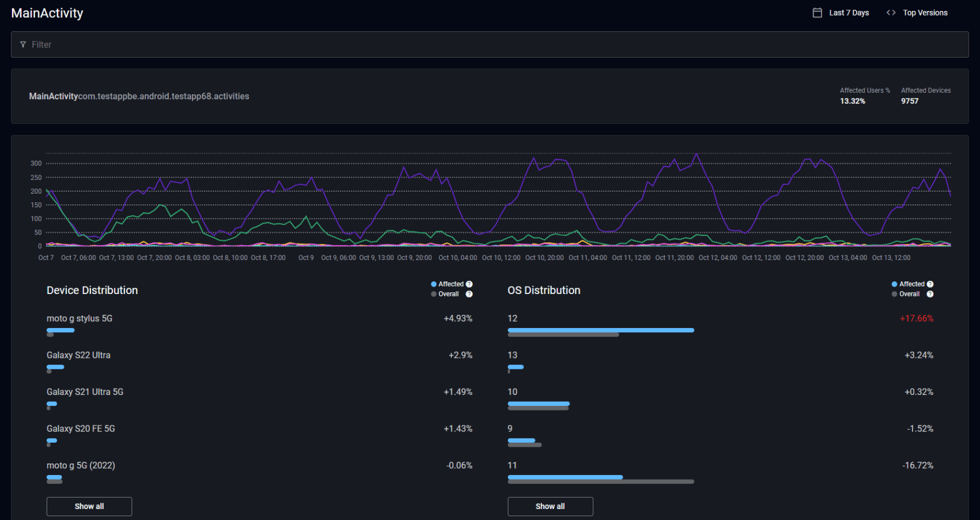Click the code brackets icon next to Top Versions
Image resolution: width=980 pixels, height=520 pixels.
(890, 12)
